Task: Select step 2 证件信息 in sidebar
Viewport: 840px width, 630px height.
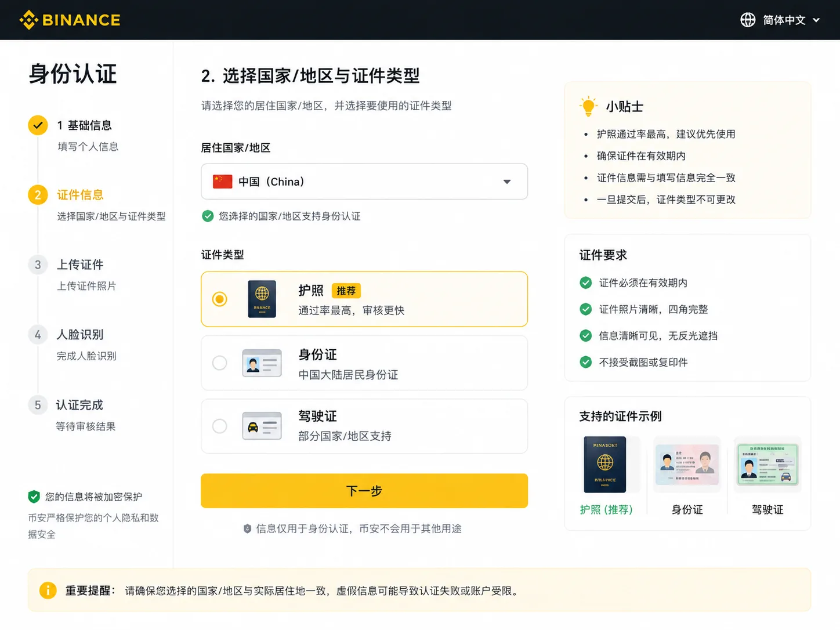Action: [x=80, y=195]
